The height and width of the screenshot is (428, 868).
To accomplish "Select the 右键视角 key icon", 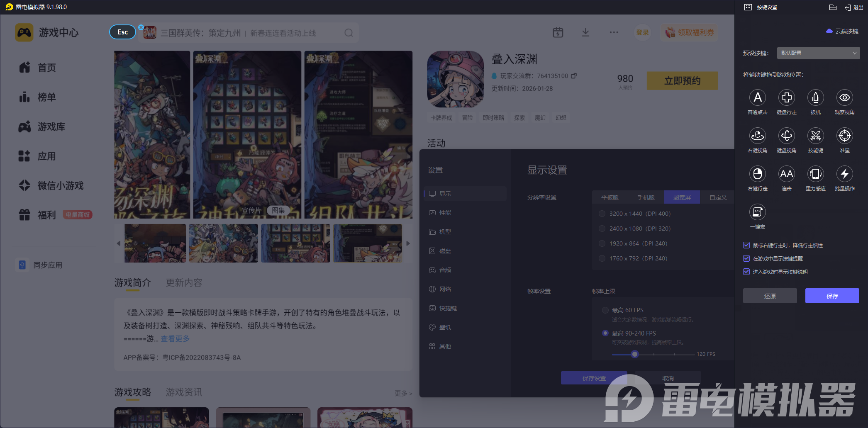I will point(757,136).
